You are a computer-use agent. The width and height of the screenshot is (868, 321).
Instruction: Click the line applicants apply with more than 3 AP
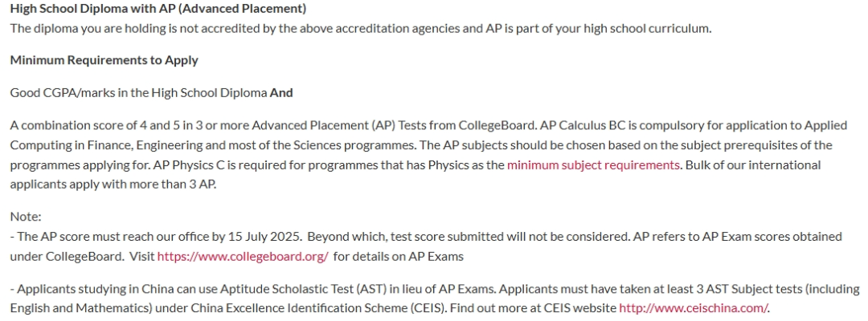113,185
